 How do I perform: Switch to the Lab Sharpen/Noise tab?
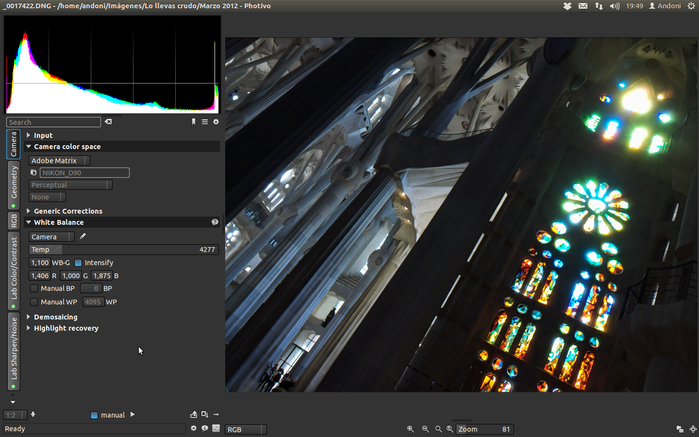13,351
